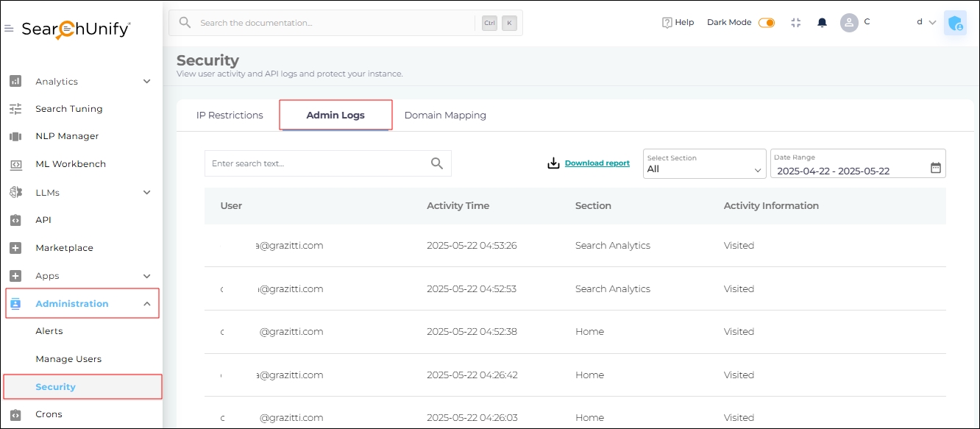The width and height of the screenshot is (980, 429).
Task: Click the notification bell icon
Action: [822, 23]
